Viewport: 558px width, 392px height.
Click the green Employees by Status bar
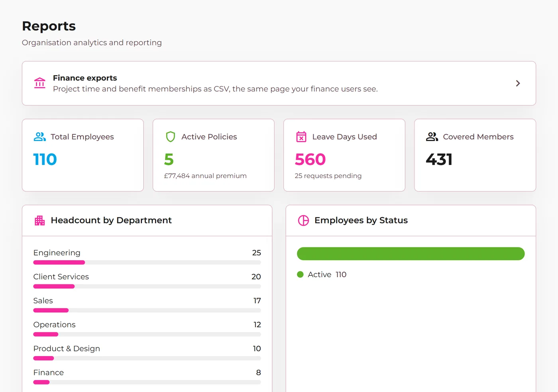411,254
